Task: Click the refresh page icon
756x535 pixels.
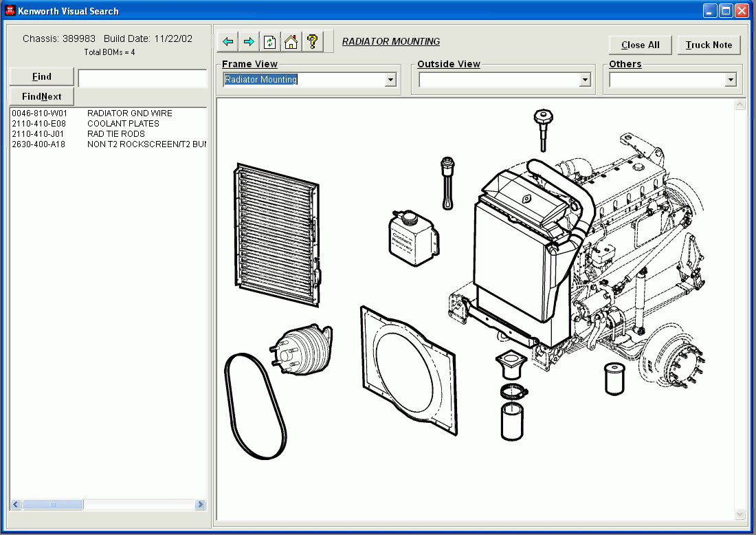Action: [270, 42]
